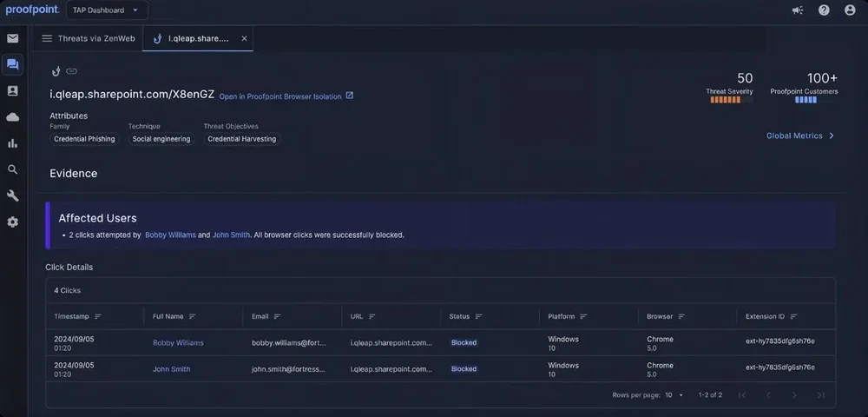This screenshot has width=868, height=417.
Task: Close the i.qleap.share... tab
Action: [x=244, y=39]
